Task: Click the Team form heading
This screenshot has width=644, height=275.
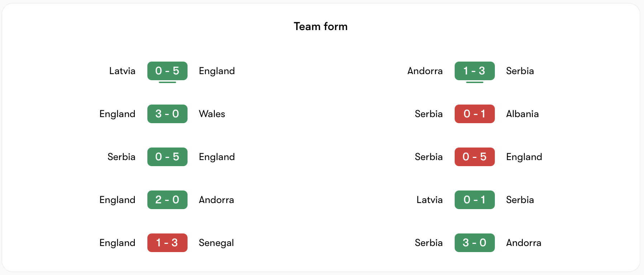Action: point(321,26)
